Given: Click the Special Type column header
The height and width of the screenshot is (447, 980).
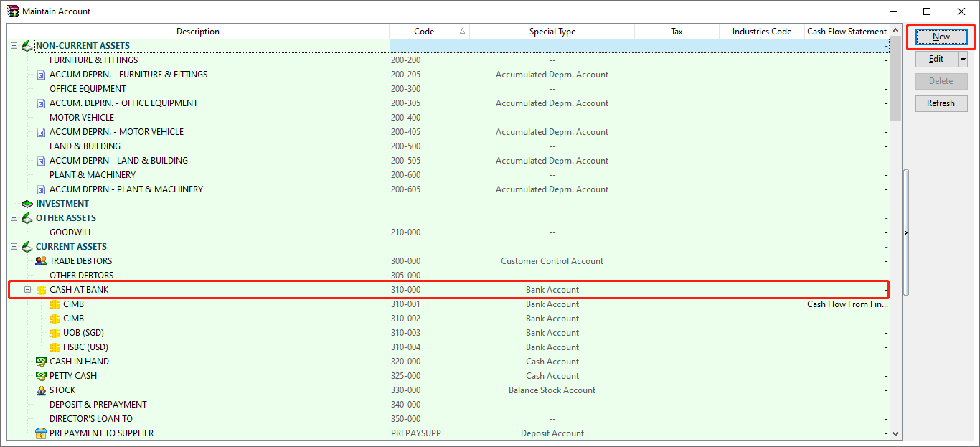Looking at the screenshot, I should pos(552,32).
